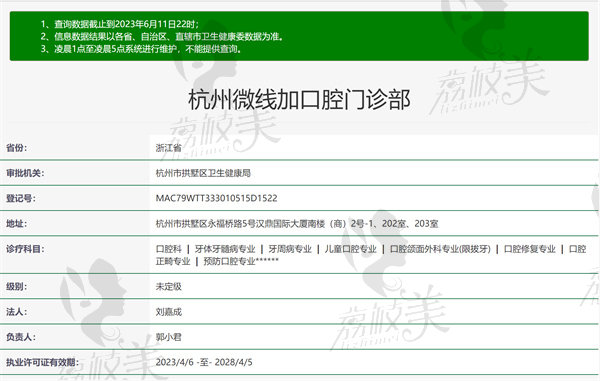Select the 诊疗科目 label
Screen dimensions: 600x381
[x=25, y=249]
